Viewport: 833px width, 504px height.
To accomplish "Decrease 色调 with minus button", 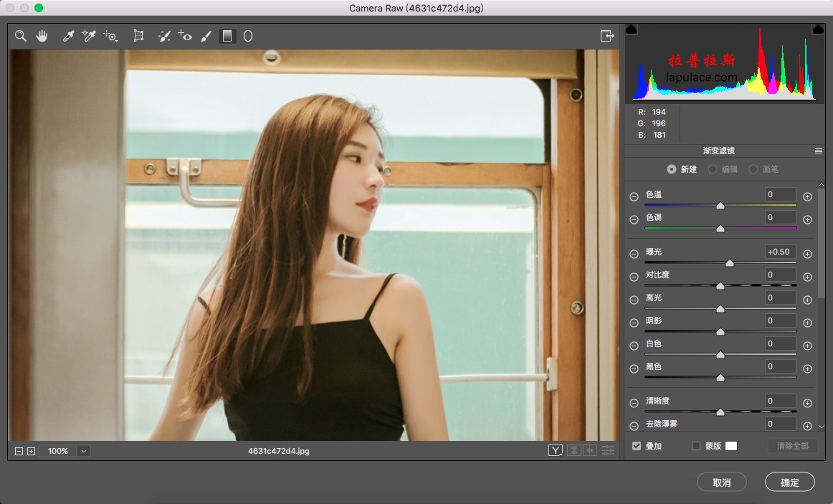I will coord(634,219).
